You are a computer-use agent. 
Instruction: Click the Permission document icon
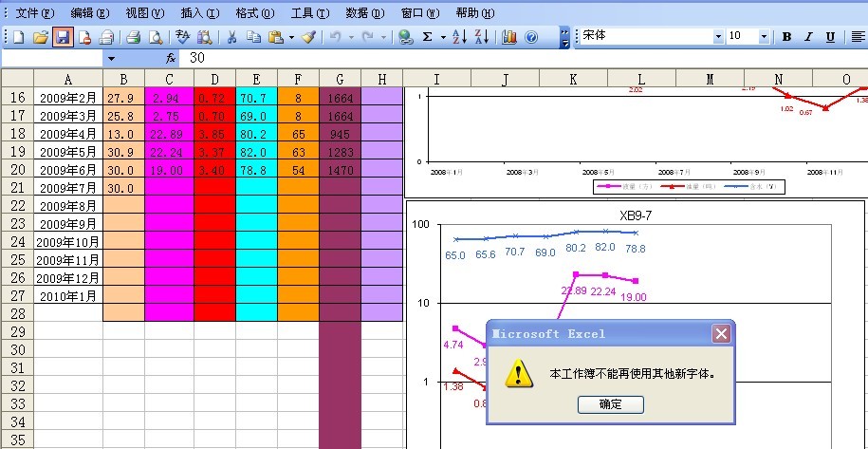[84, 37]
